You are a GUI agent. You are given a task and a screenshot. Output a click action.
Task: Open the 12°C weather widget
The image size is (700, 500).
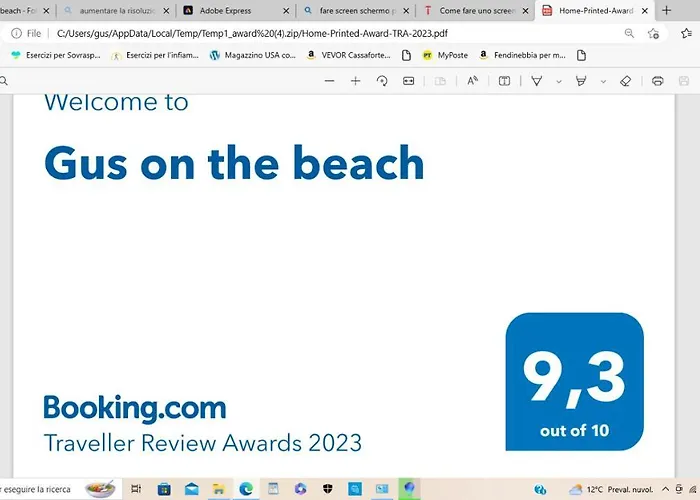point(611,489)
